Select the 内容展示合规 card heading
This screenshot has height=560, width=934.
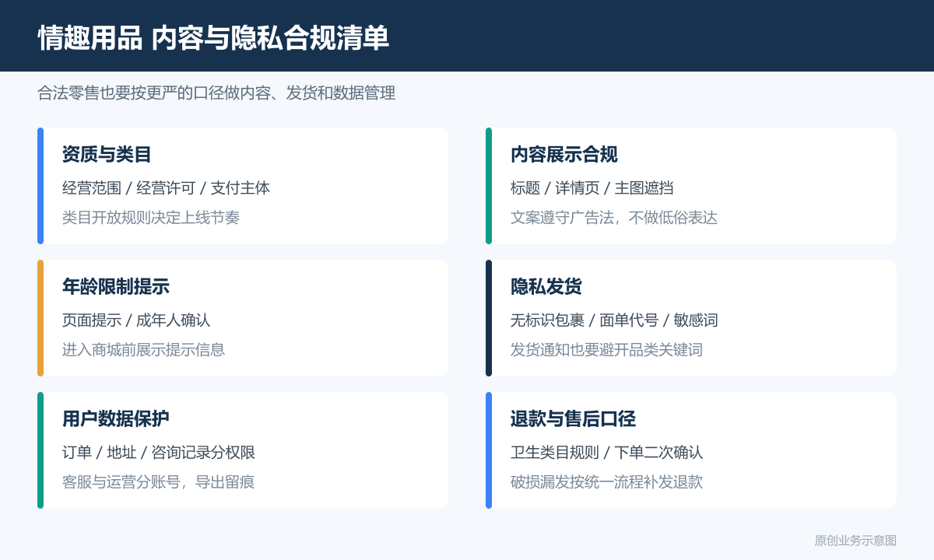(x=564, y=154)
